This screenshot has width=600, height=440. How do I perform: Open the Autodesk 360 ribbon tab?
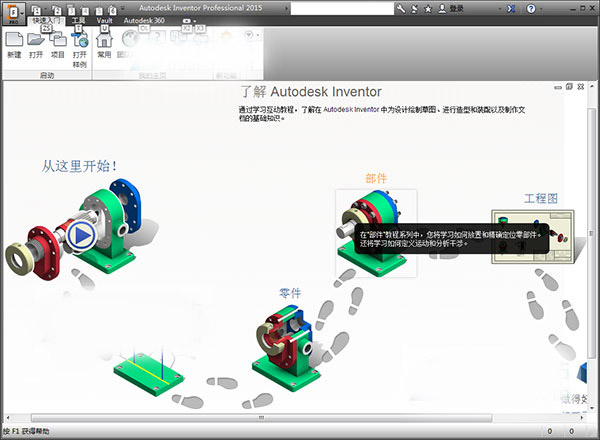click(144, 21)
